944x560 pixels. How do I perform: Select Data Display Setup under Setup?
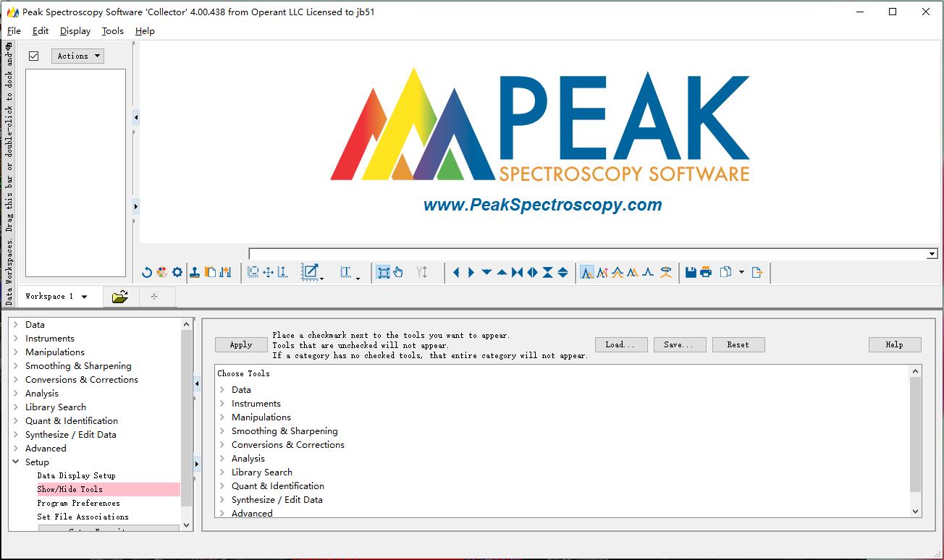pos(76,476)
